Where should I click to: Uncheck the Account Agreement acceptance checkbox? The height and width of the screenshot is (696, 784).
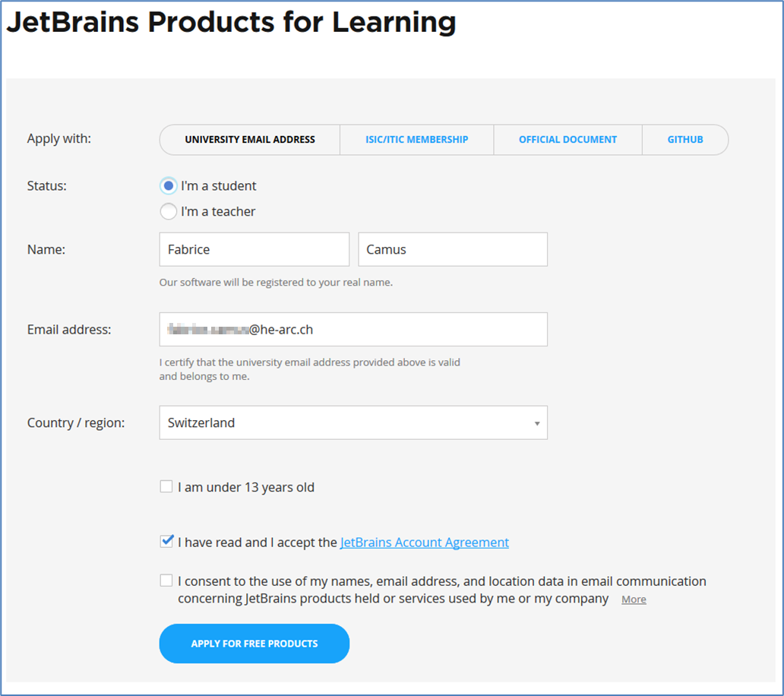click(166, 542)
